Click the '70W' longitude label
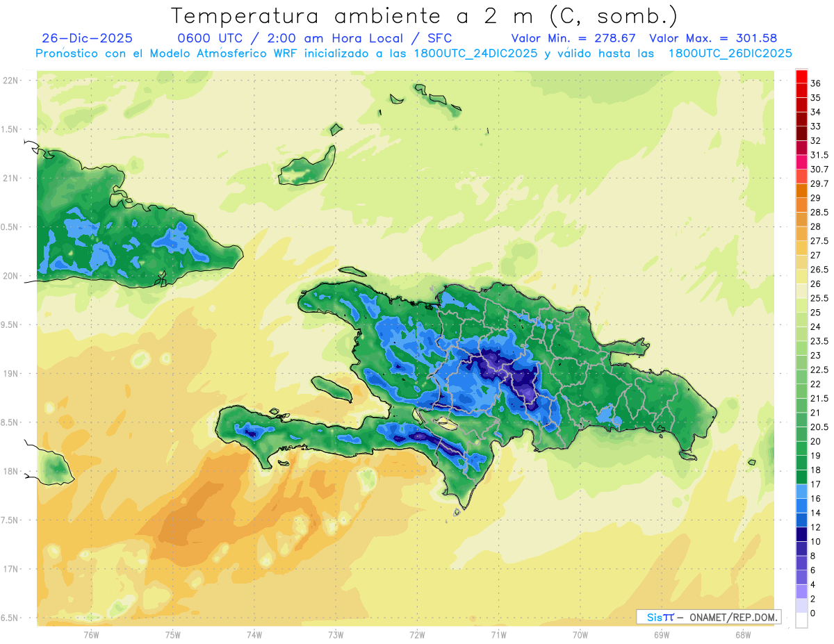 click(580, 635)
